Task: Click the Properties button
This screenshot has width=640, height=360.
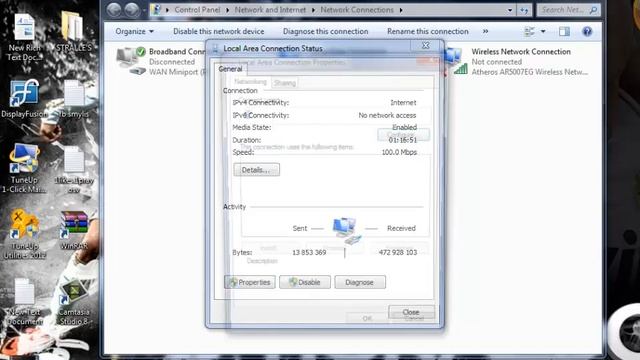Action: coord(250,282)
